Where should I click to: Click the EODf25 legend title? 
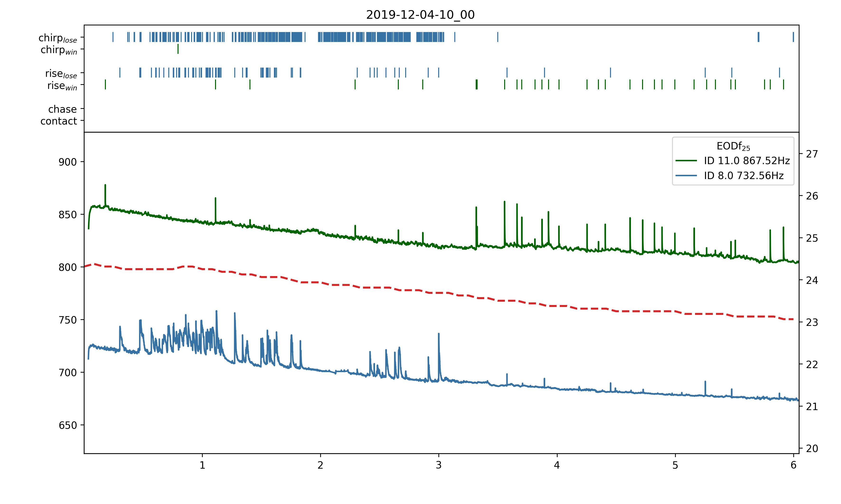(x=733, y=146)
